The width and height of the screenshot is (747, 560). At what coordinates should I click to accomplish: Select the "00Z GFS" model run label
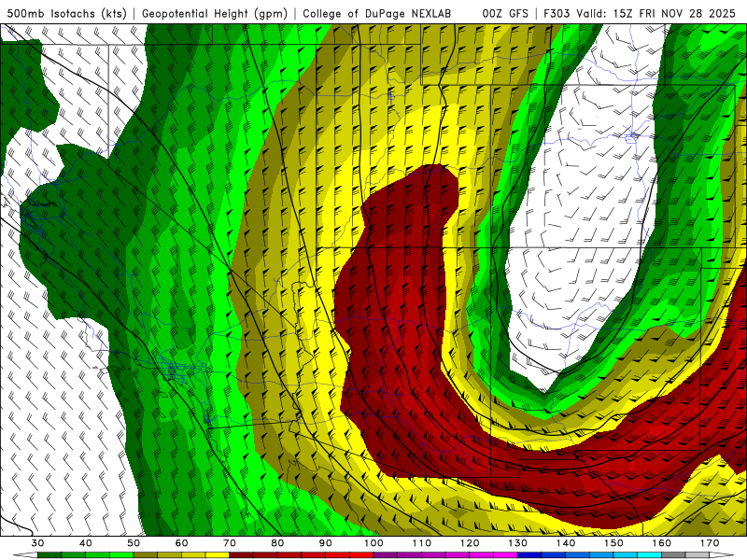(x=505, y=14)
